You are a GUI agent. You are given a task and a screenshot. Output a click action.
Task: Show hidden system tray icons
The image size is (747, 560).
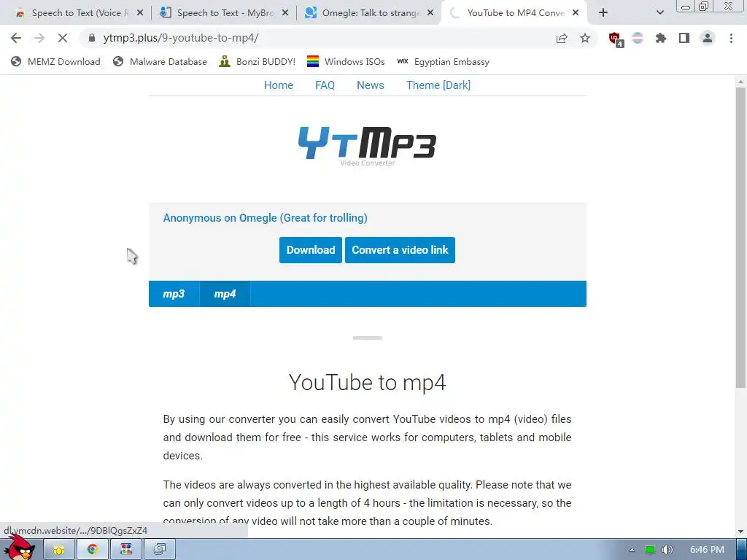[632, 550]
